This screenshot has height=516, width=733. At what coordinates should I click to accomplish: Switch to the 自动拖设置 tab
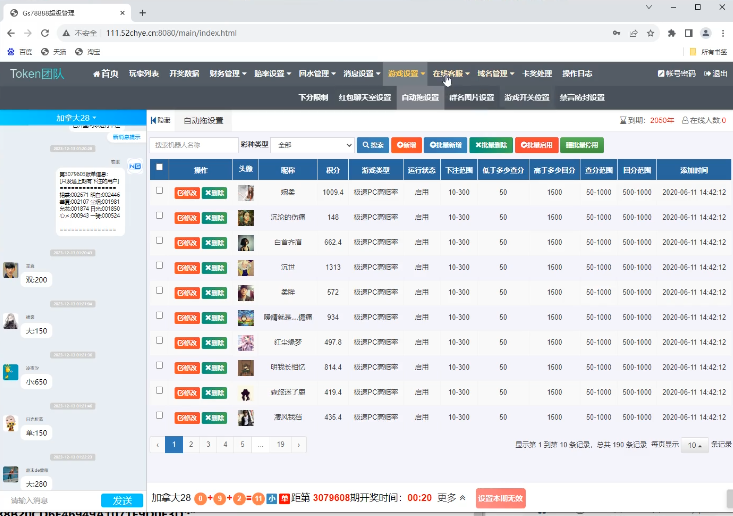pyautogui.click(x=203, y=120)
